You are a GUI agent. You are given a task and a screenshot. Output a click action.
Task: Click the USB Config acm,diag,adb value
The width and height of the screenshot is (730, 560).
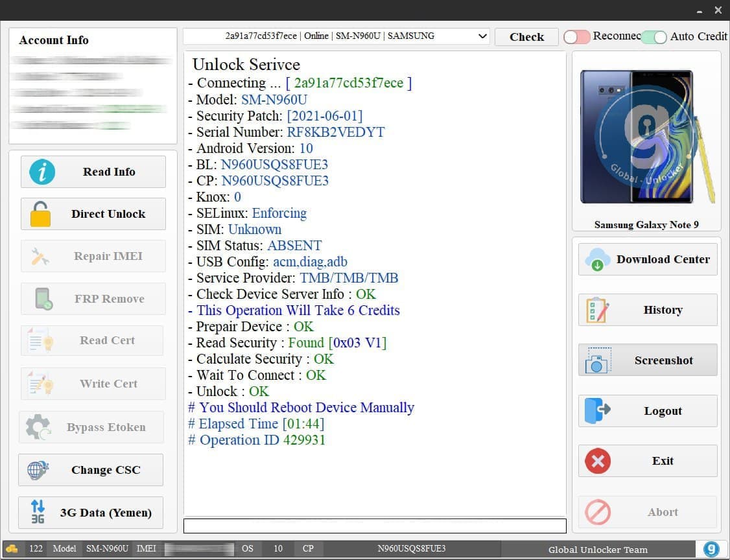(x=310, y=262)
